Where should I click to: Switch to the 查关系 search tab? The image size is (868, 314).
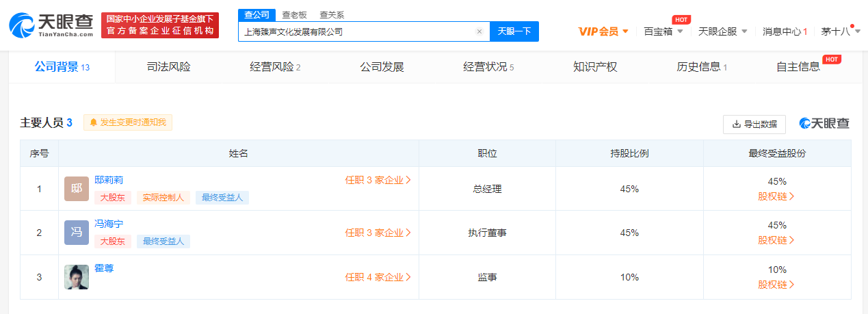(332, 14)
